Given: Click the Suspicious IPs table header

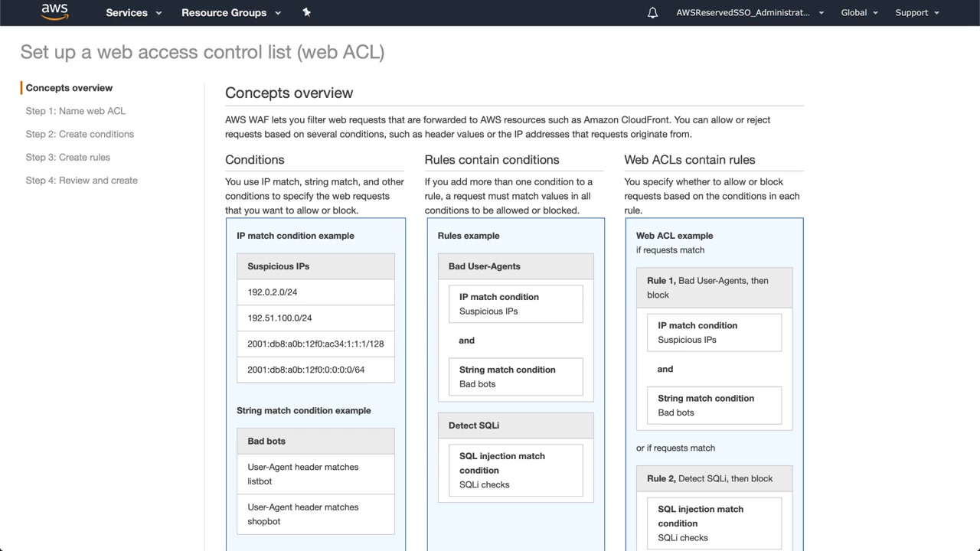Looking at the screenshot, I should pos(315,266).
